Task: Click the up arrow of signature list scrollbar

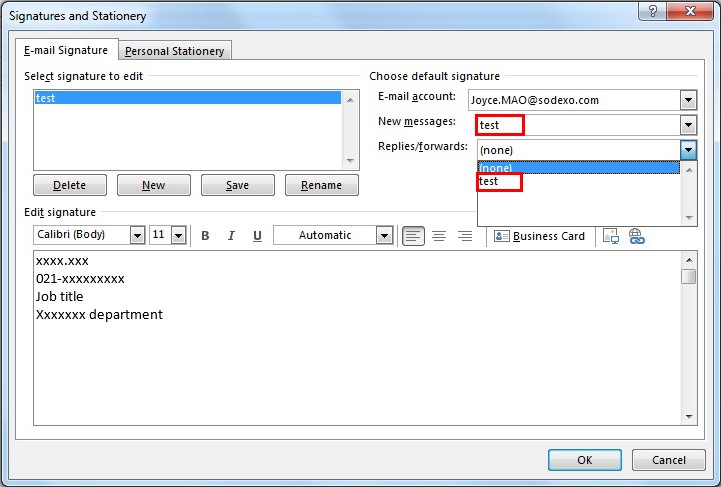Action: pos(350,99)
